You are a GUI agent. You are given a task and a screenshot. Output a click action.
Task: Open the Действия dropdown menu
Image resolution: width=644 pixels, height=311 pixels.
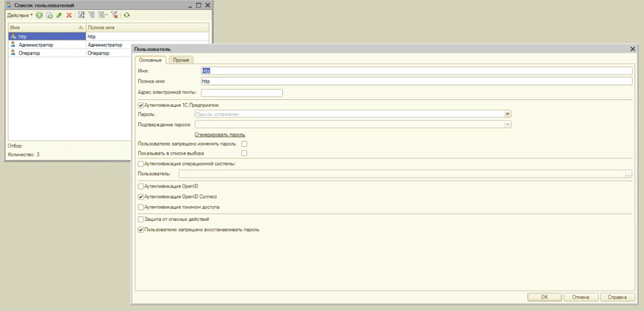coord(20,15)
